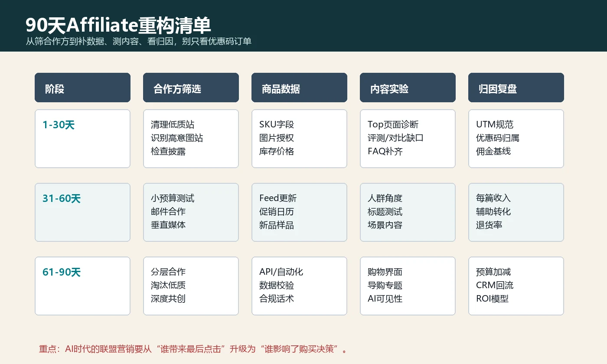This screenshot has height=364, width=607.
Task: Click the text 购物界面
Action: pos(385,272)
